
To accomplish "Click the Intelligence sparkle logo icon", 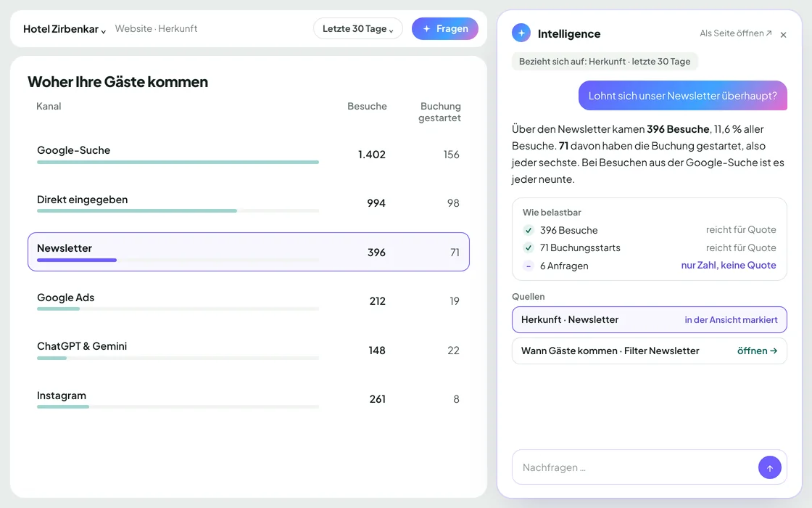I will [x=521, y=33].
